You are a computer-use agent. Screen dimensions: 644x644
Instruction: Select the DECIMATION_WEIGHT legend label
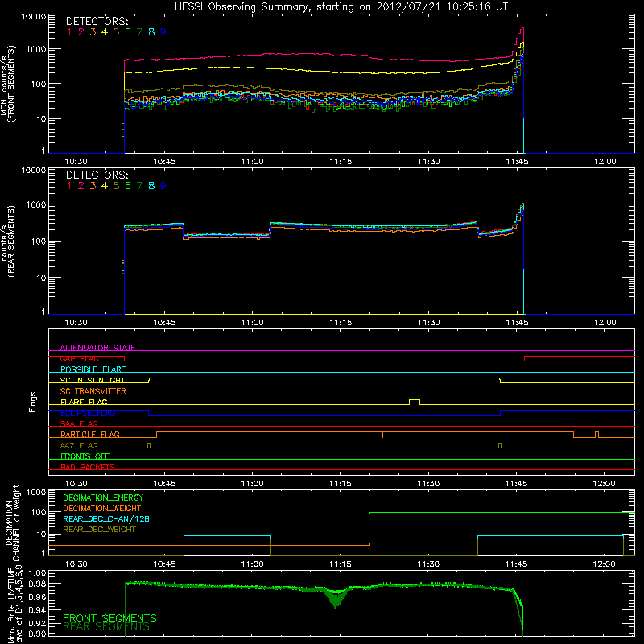(x=102, y=508)
